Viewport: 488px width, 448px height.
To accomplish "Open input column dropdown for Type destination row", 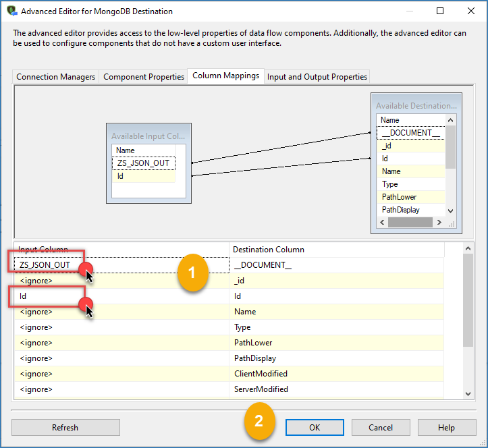I will (x=121, y=327).
